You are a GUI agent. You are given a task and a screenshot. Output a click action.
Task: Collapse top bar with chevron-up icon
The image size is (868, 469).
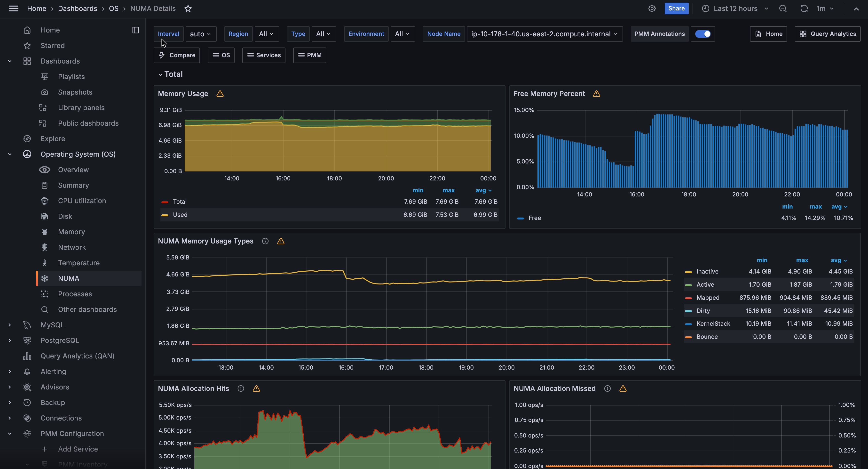(x=856, y=9)
